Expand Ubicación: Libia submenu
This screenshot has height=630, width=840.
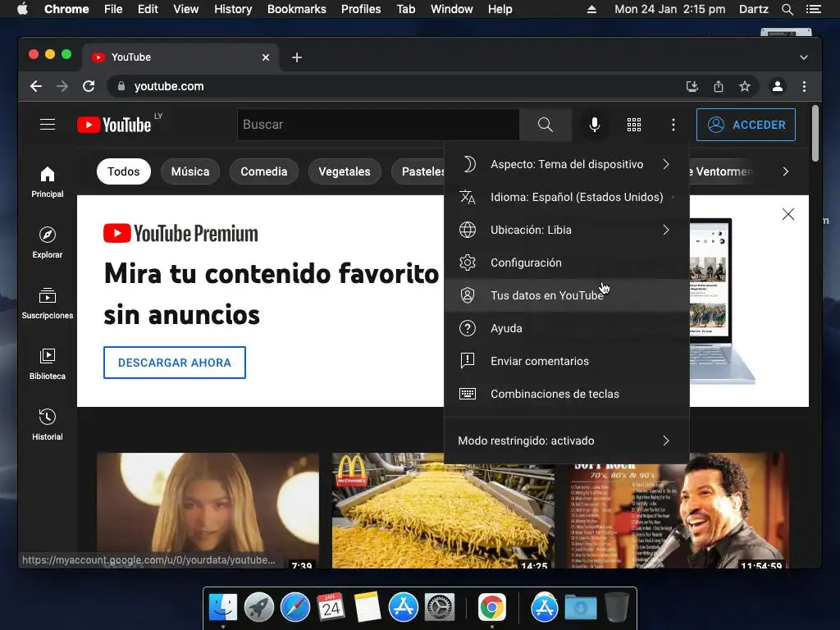click(567, 230)
